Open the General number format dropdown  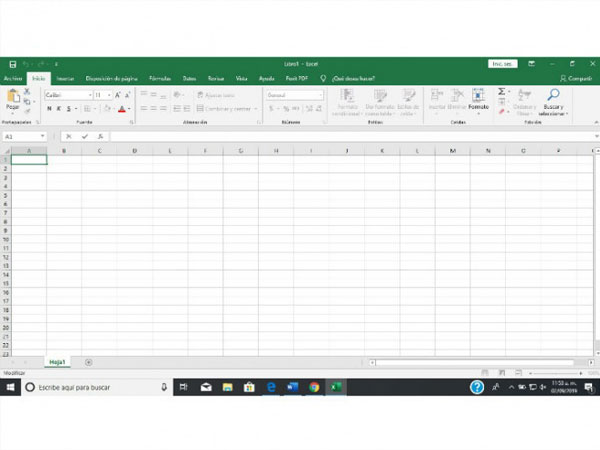coord(292,95)
